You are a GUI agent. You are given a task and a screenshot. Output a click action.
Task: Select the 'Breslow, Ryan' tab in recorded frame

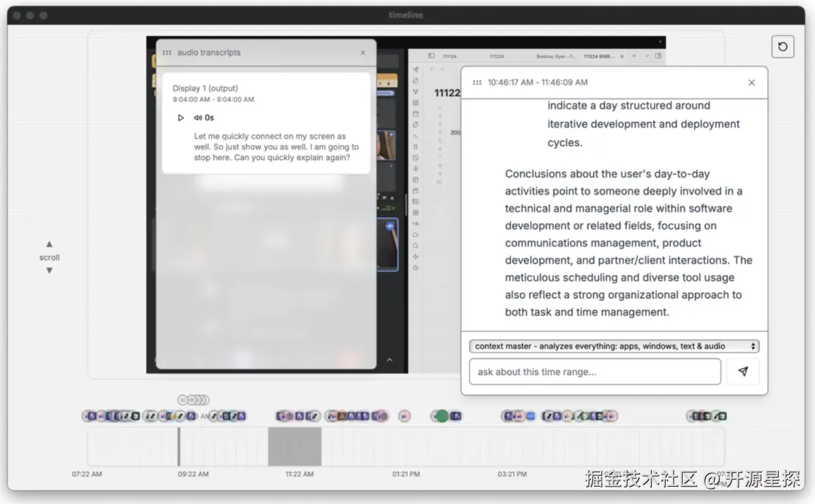pyautogui.click(x=556, y=56)
